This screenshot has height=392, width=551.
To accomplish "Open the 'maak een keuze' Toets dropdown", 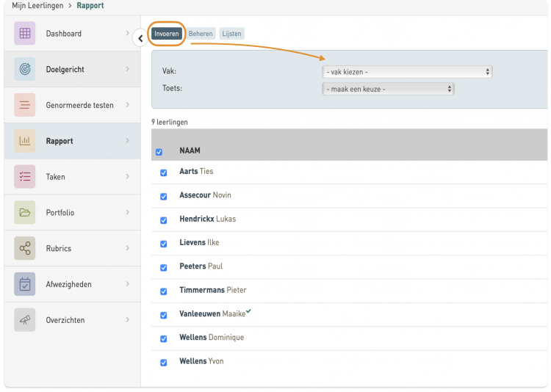I will (x=388, y=89).
